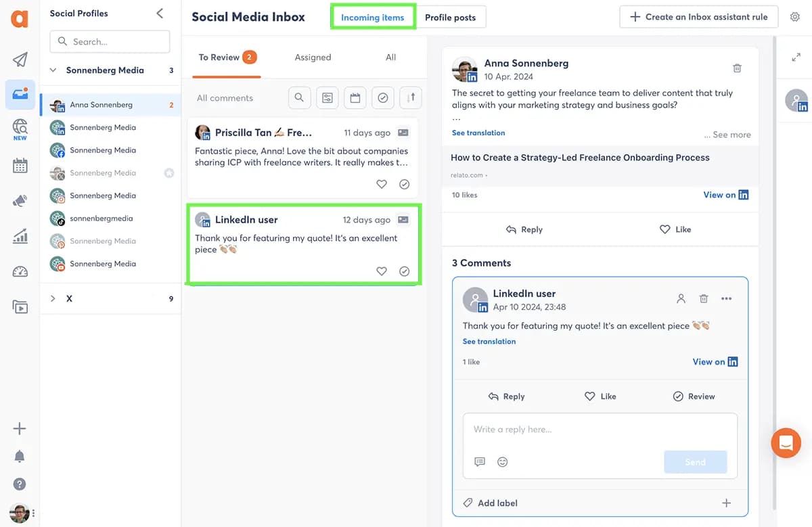The width and height of the screenshot is (812, 527).
Task: Switch to the Profile posts tab
Action: pos(450,18)
